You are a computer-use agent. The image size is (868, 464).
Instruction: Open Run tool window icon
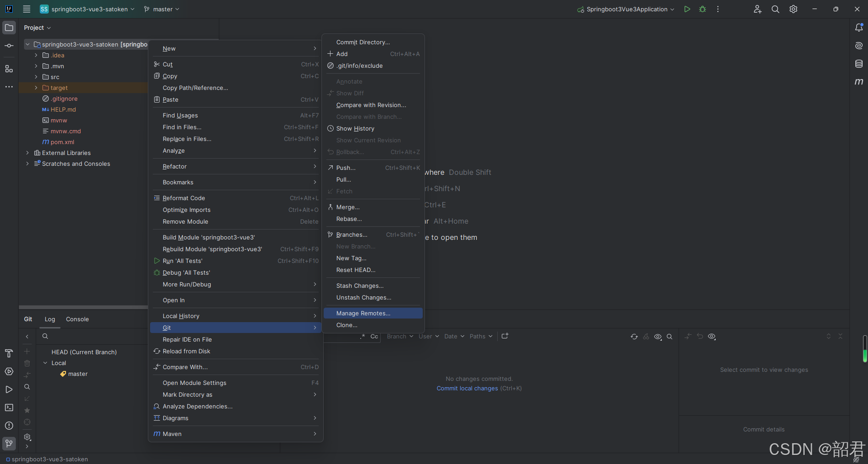(x=9, y=389)
